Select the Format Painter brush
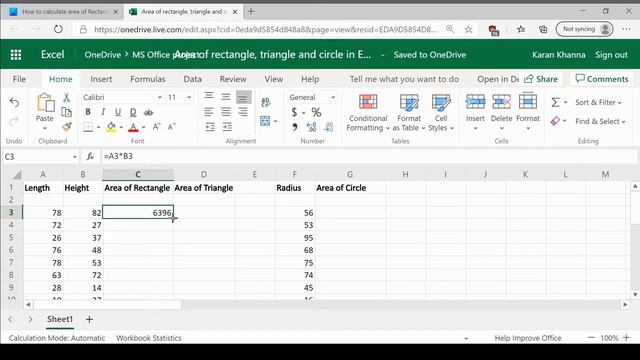 point(67,127)
